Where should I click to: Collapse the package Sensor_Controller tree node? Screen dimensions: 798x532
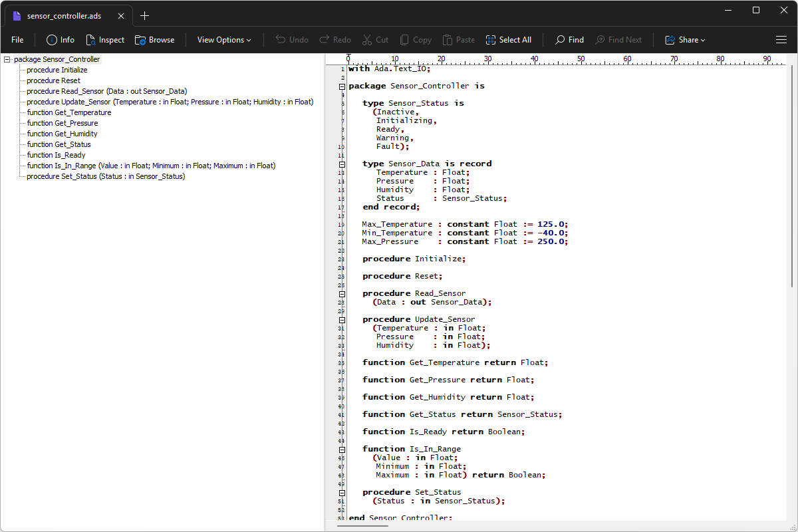click(x=7, y=59)
